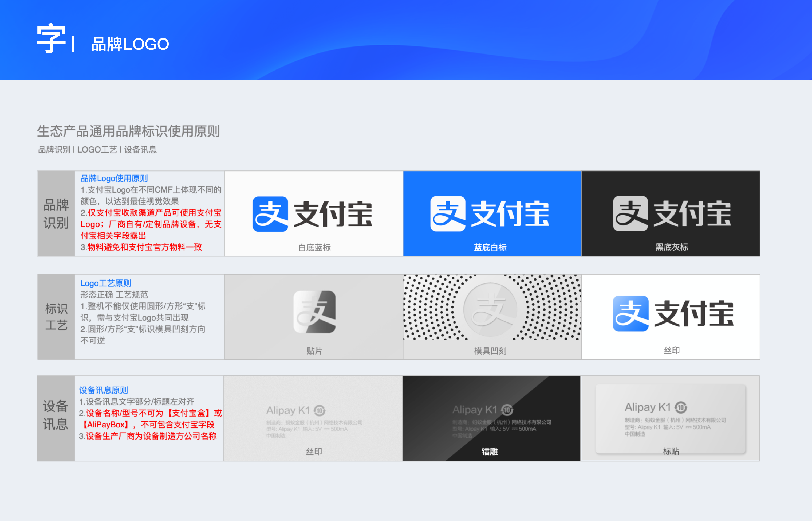Click the blue 支 icon in 丝印 logo panel

click(x=630, y=313)
